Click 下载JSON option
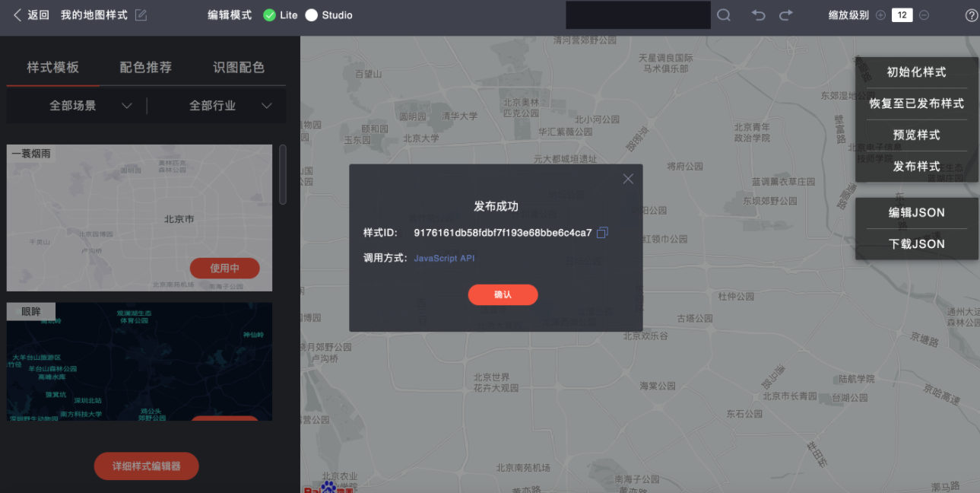Viewport: 980px width, 493px height. point(917,244)
